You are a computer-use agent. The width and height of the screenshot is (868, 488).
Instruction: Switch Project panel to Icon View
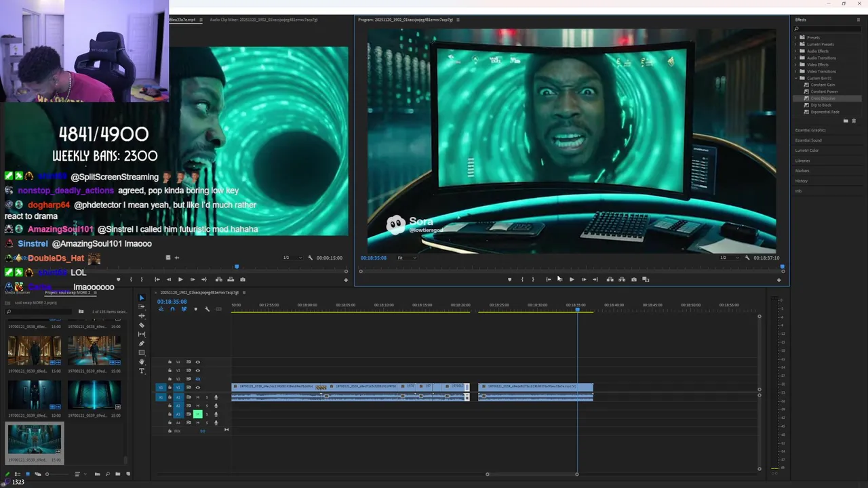coord(28,474)
